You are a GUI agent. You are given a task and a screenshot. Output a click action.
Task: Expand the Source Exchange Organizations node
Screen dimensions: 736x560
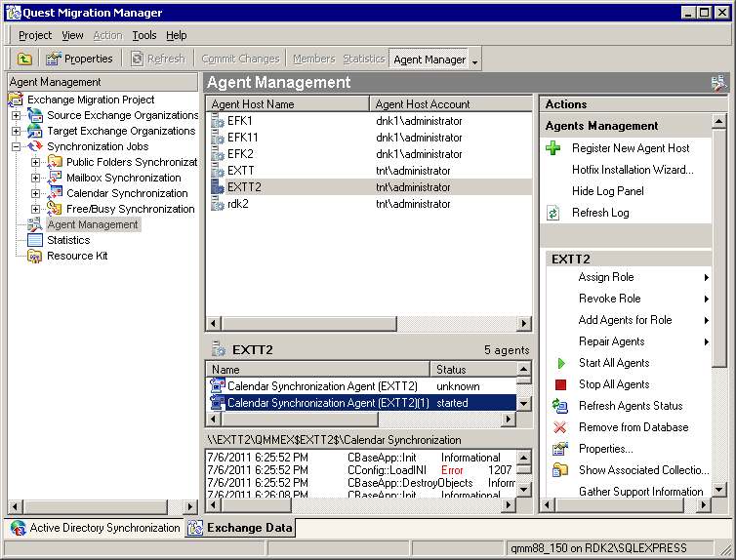point(16,115)
